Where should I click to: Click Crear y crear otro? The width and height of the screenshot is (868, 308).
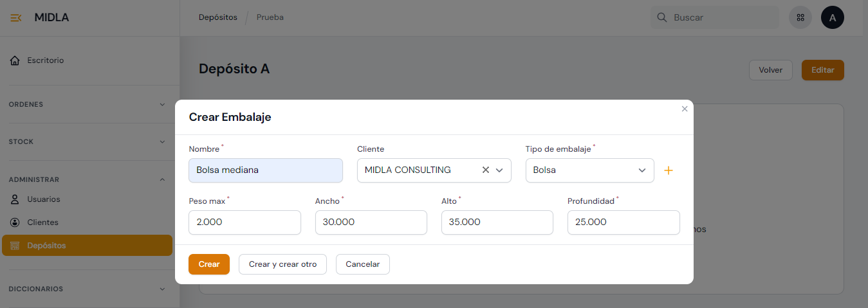[282, 264]
